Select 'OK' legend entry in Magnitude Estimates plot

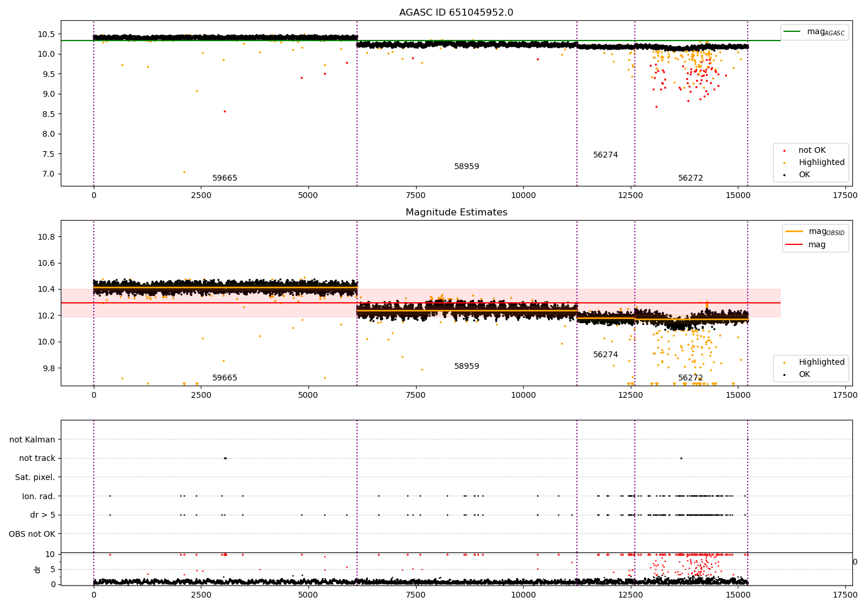coord(804,375)
